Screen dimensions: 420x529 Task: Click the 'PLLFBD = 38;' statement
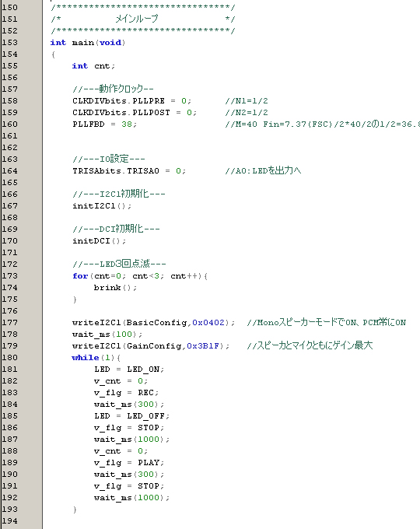(104, 124)
